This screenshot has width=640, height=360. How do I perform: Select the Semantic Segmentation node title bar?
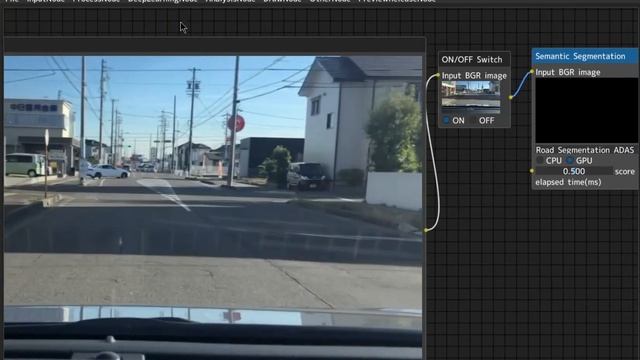tap(585, 56)
